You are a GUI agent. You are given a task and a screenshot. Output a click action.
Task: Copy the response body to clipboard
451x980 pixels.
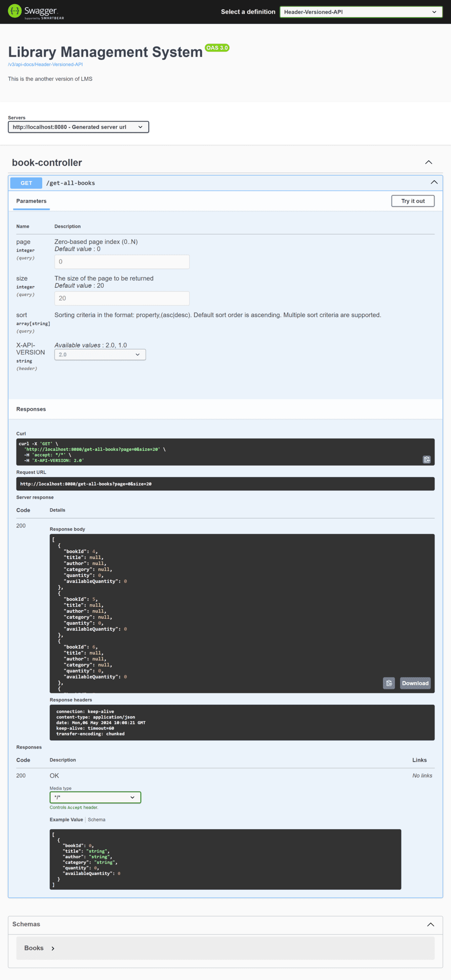(x=389, y=683)
